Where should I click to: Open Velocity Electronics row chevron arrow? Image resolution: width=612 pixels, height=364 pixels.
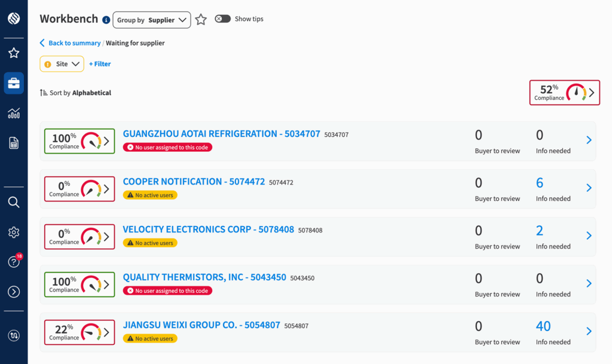(x=589, y=235)
